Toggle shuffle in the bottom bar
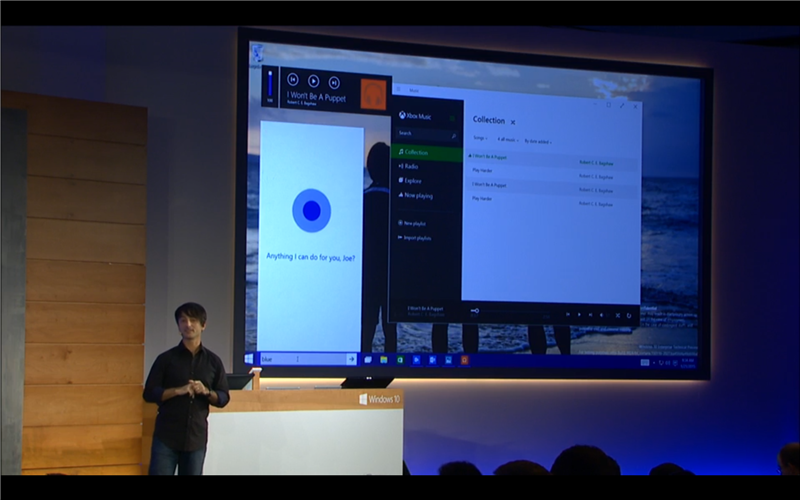This screenshot has width=800, height=500. pos(617,315)
